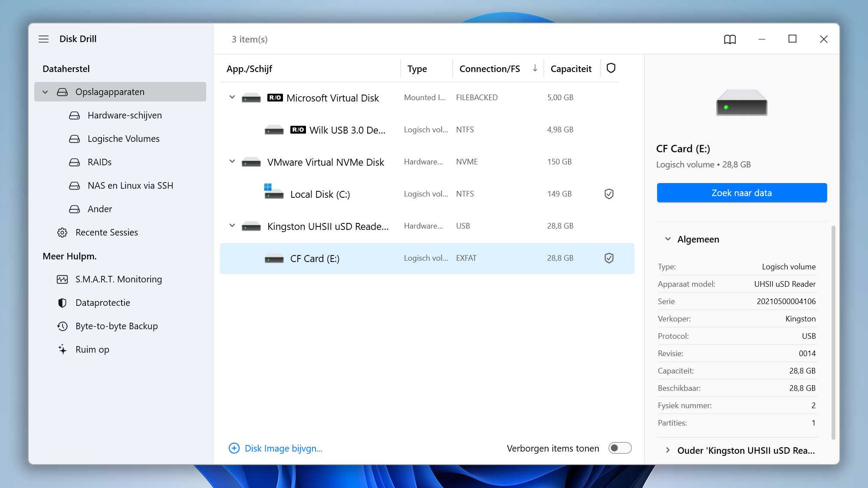This screenshot has width=868, height=488.
Task: Open NAS en Linux via SSH
Action: pos(120,186)
